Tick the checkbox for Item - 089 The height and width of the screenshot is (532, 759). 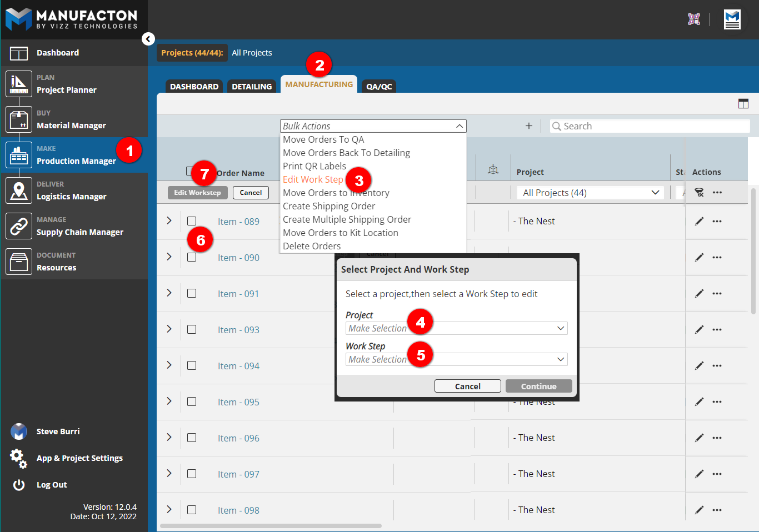click(192, 220)
